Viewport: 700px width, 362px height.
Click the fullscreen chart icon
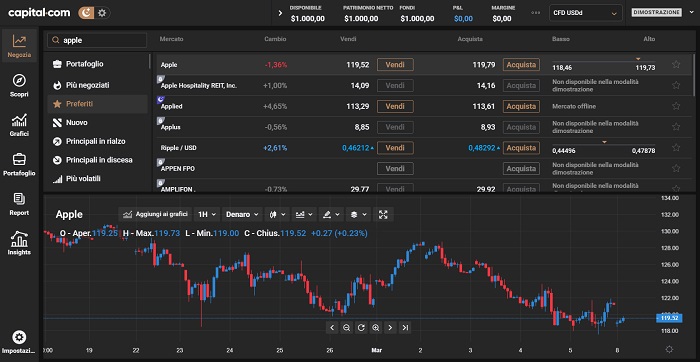click(383, 214)
